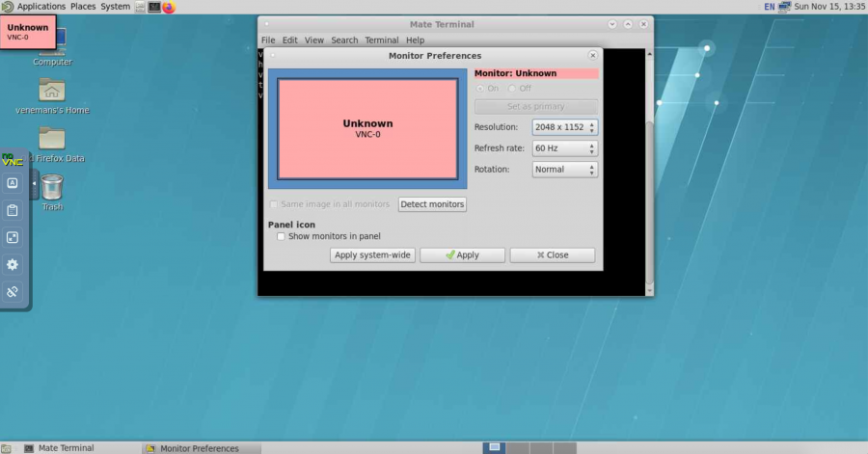
Task: Click the Apply system-wide button
Action: pyautogui.click(x=372, y=255)
